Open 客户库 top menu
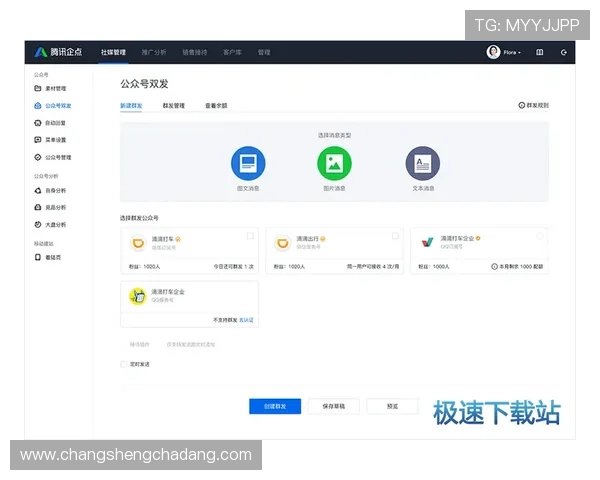 (x=232, y=52)
